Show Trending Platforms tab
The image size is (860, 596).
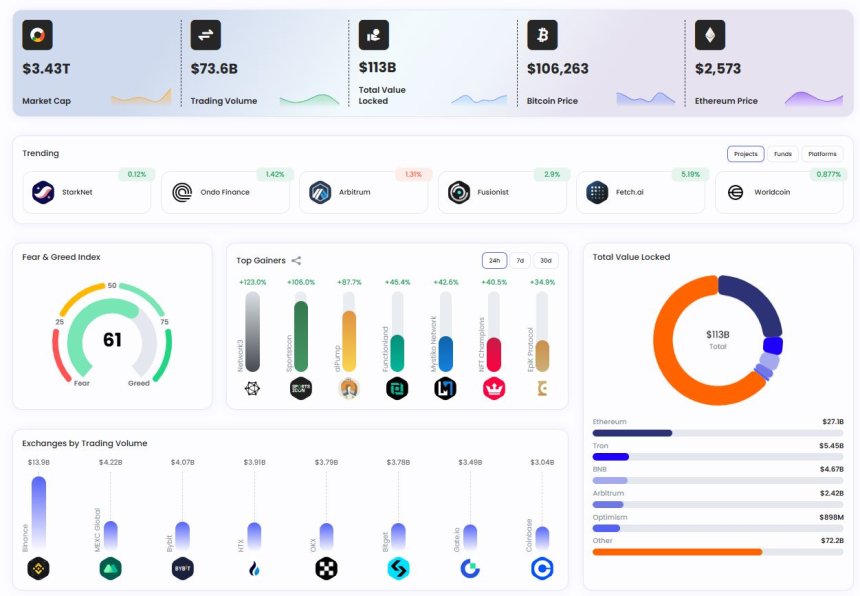coord(822,154)
